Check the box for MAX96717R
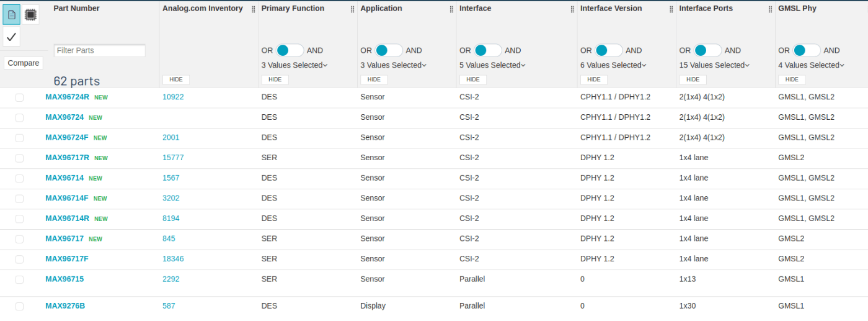The width and height of the screenshot is (868, 321). click(x=19, y=158)
